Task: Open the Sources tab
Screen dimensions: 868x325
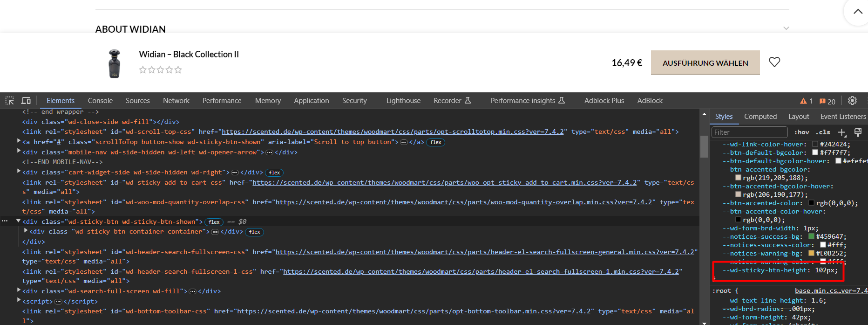Action: click(138, 101)
